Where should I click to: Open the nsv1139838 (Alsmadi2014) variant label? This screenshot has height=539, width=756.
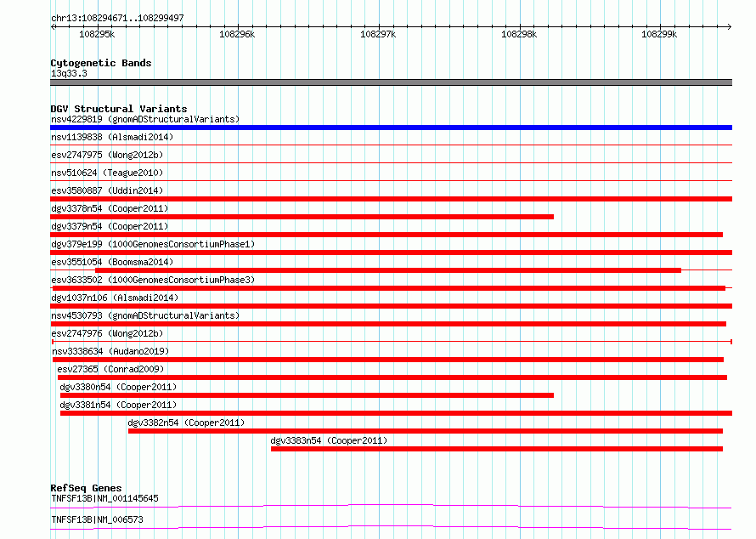pyautogui.click(x=112, y=137)
